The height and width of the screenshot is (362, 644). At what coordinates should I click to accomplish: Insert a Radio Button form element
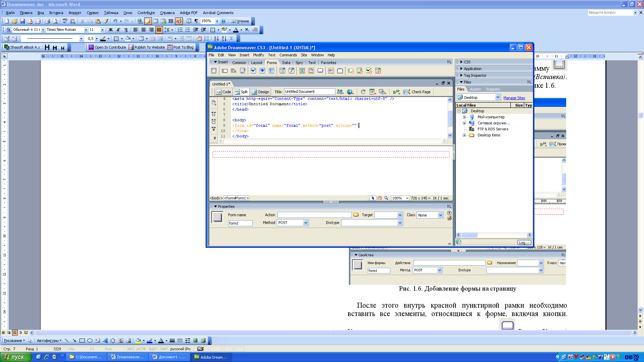[262, 71]
